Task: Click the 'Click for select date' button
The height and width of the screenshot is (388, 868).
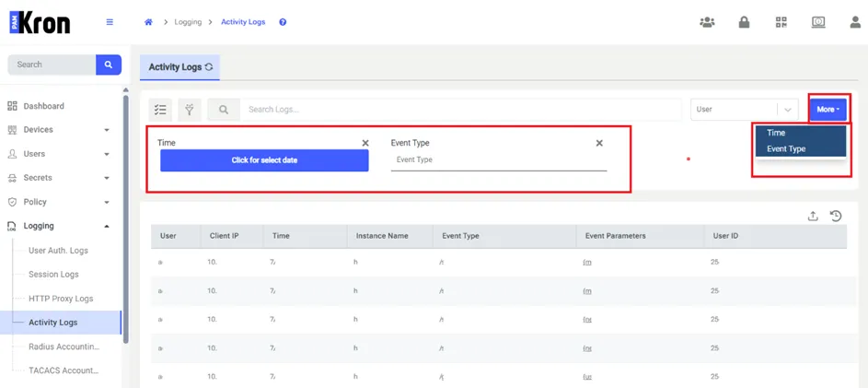Action: (264, 160)
